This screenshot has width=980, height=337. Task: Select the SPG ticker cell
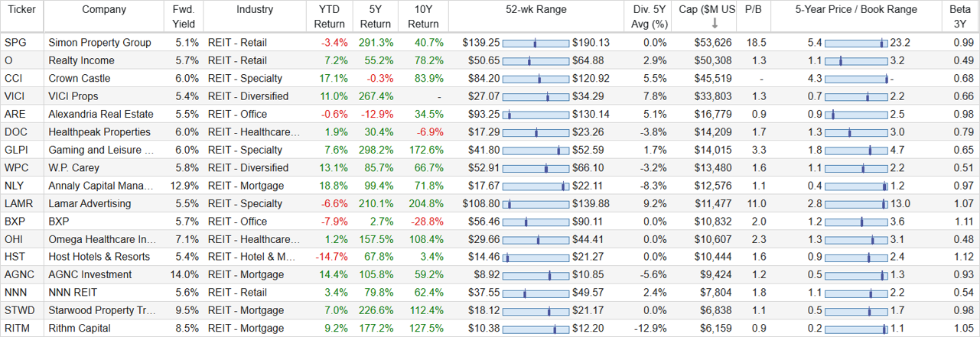22,42
